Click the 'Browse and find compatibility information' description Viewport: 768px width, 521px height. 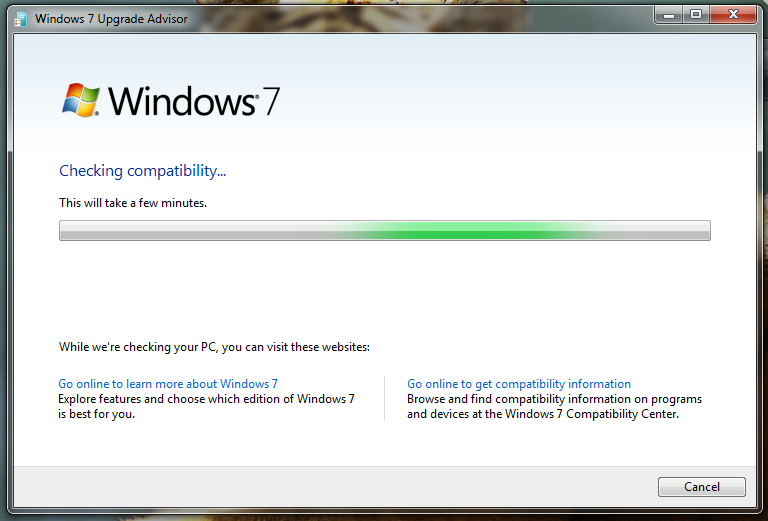coord(554,406)
